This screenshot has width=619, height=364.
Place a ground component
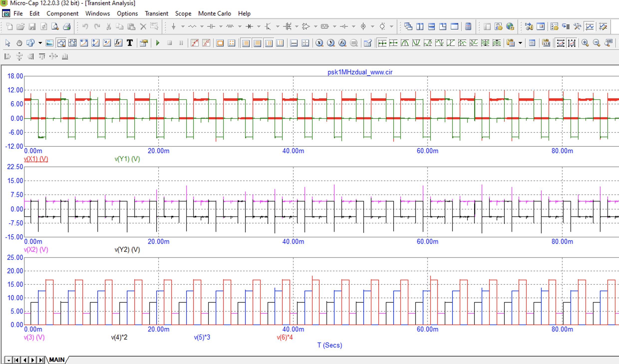point(174,26)
